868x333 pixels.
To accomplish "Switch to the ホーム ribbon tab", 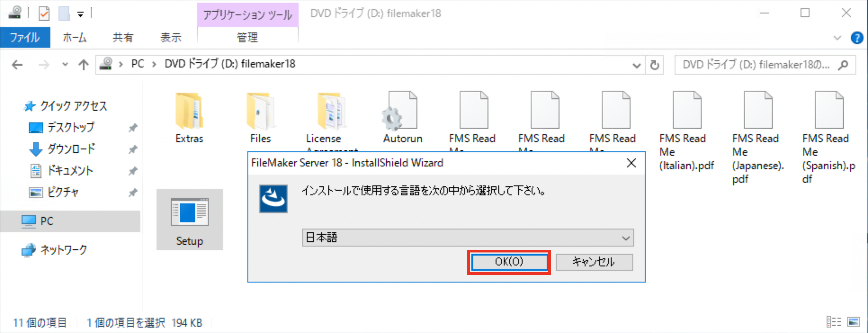I will [x=75, y=38].
